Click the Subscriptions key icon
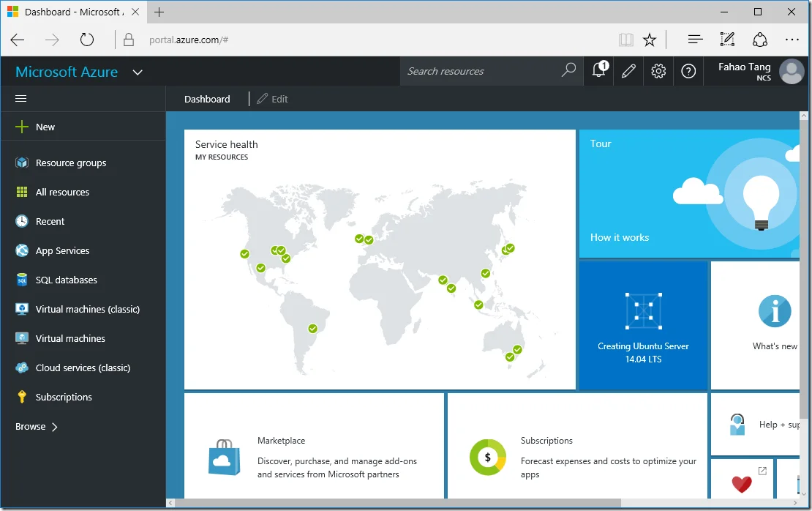This screenshot has width=812, height=511. [x=22, y=397]
